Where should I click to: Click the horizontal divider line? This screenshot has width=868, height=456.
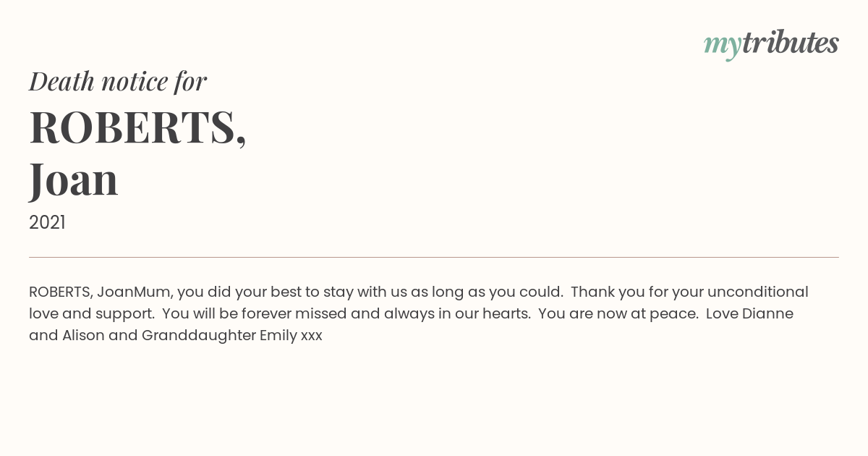434,257
